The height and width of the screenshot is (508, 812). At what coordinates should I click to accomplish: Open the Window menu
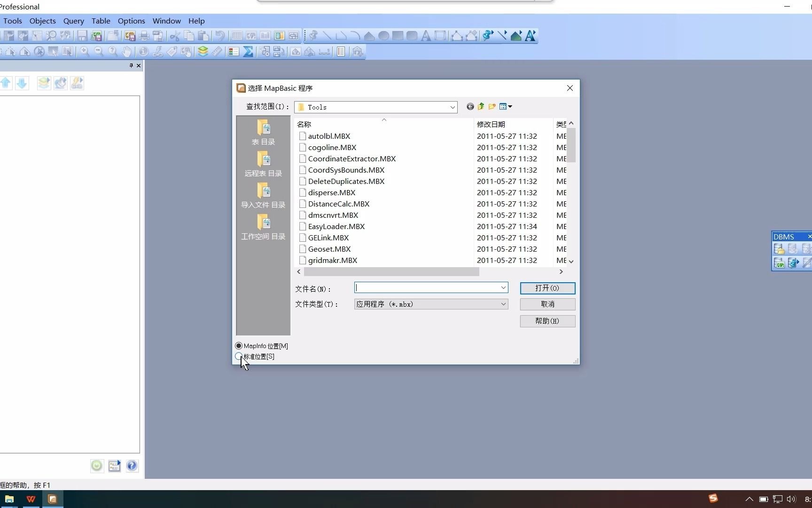(167, 21)
